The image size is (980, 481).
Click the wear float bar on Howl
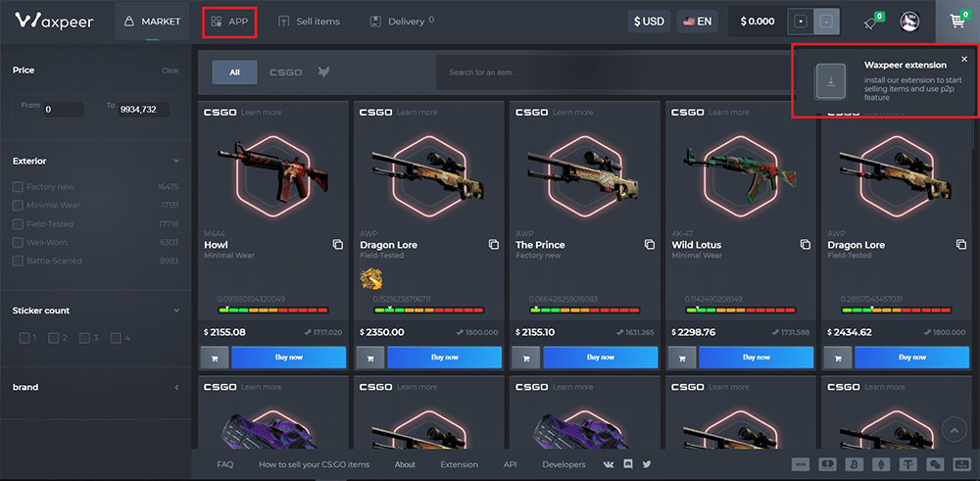[273, 311]
